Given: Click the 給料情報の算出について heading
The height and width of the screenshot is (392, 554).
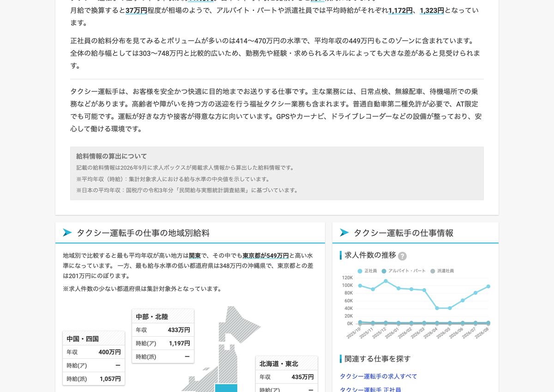Looking at the screenshot, I should [x=111, y=156].
